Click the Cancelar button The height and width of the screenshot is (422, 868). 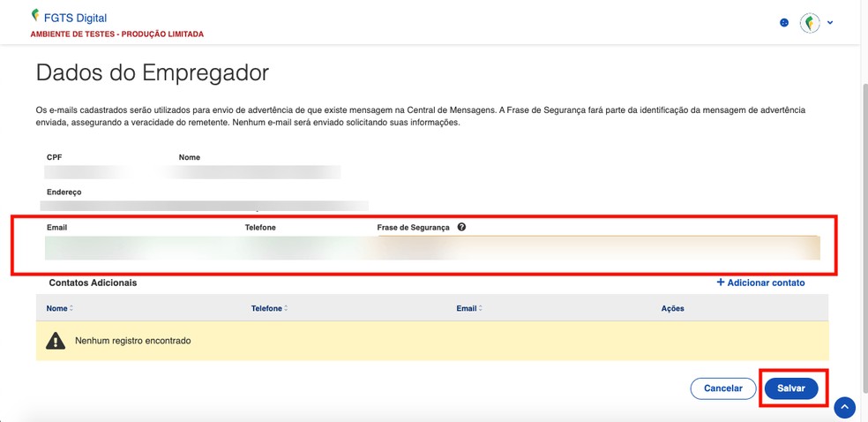pos(723,388)
